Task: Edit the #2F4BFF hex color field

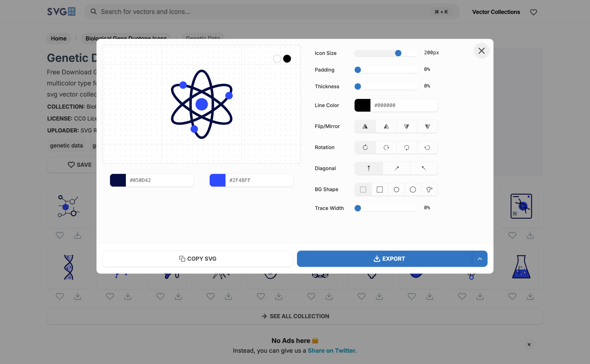Action: click(x=259, y=180)
